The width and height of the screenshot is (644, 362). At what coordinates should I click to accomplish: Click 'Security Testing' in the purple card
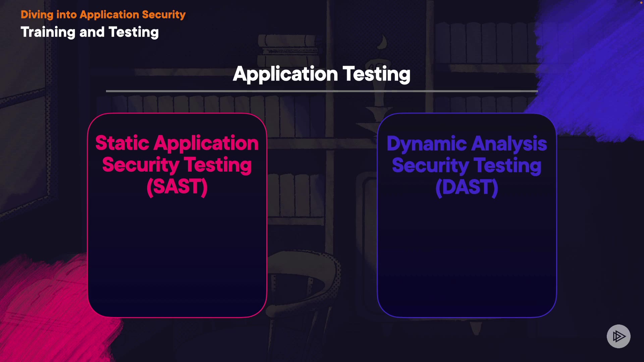(x=467, y=166)
